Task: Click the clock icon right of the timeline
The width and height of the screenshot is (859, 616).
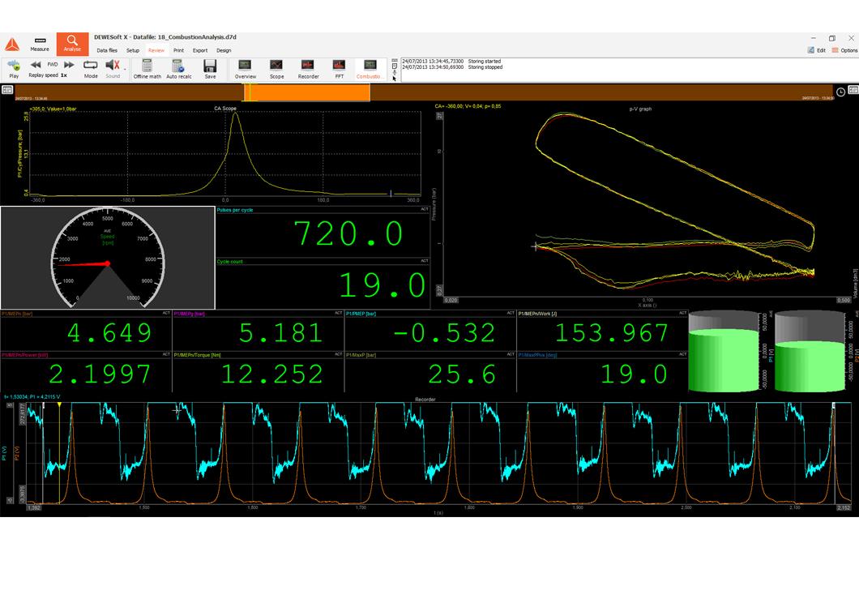Action: click(840, 92)
